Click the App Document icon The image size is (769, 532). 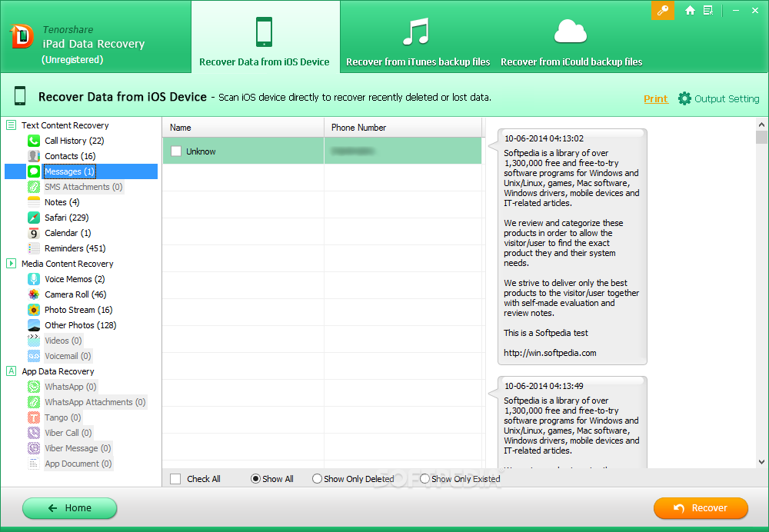[x=34, y=464]
